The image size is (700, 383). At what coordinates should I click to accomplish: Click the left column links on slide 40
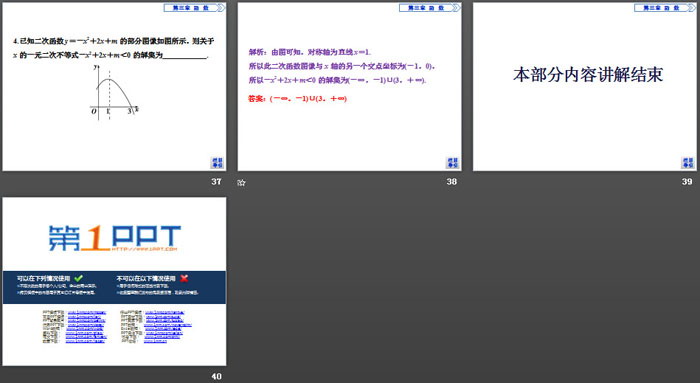(x=86, y=327)
